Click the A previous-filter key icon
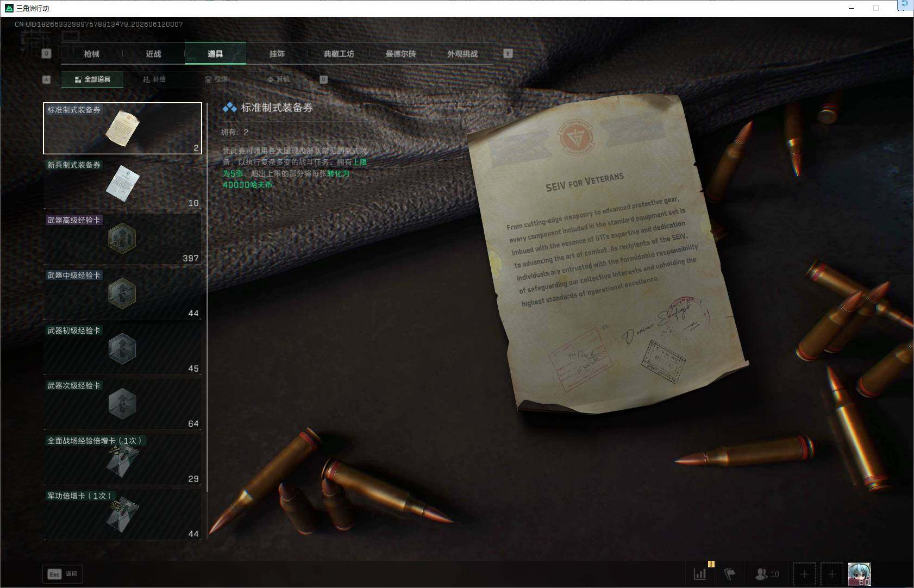This screenshot has width=914, height=588. tap(46, 79)
